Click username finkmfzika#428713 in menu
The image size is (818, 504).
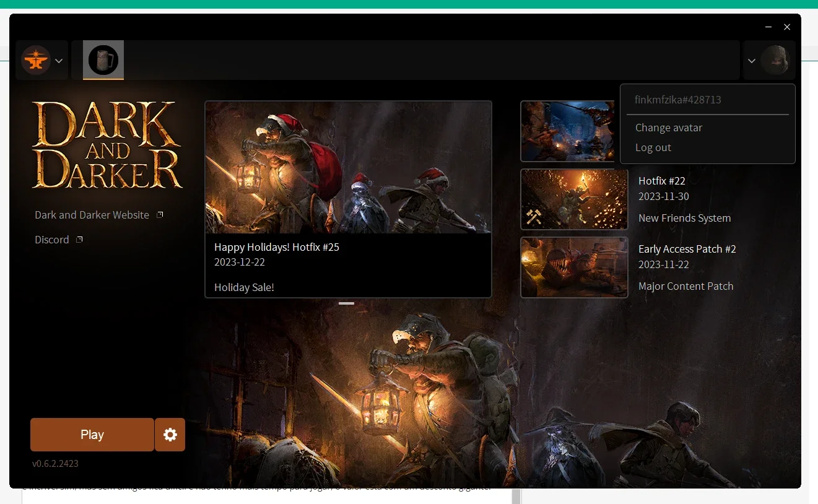[x=678, y=100]
